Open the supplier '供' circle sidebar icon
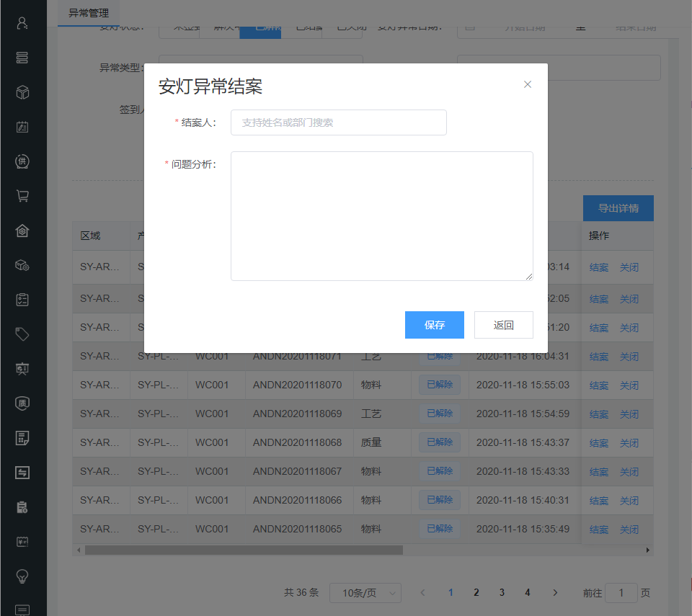The image size is (692, 616). tap(22, 161)
